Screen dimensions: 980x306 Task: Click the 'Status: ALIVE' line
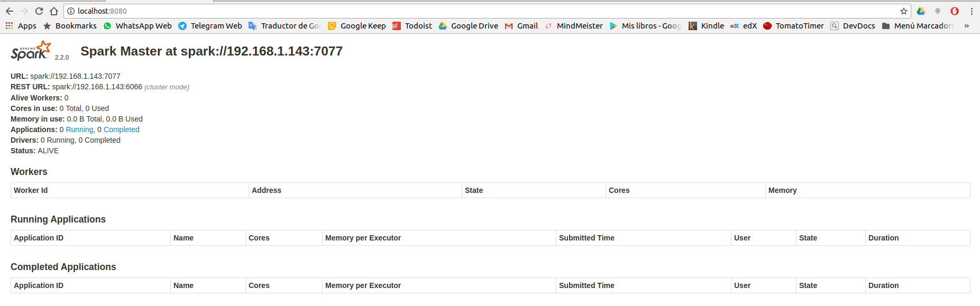click(x=35, y=151)
